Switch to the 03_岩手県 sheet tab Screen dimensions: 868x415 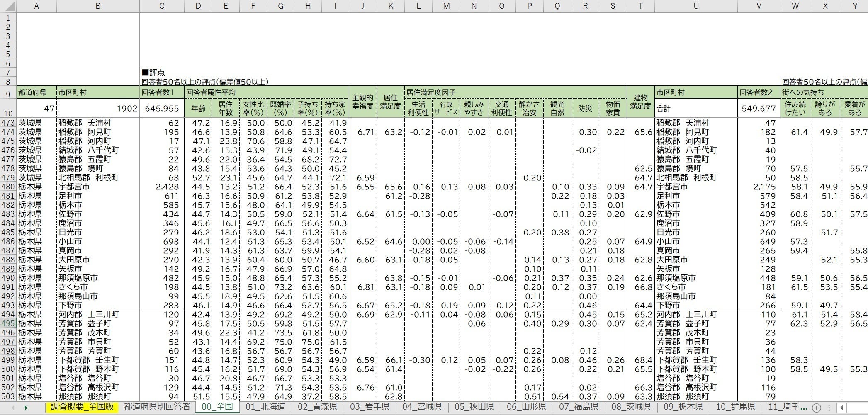click(x=370, y=407)
